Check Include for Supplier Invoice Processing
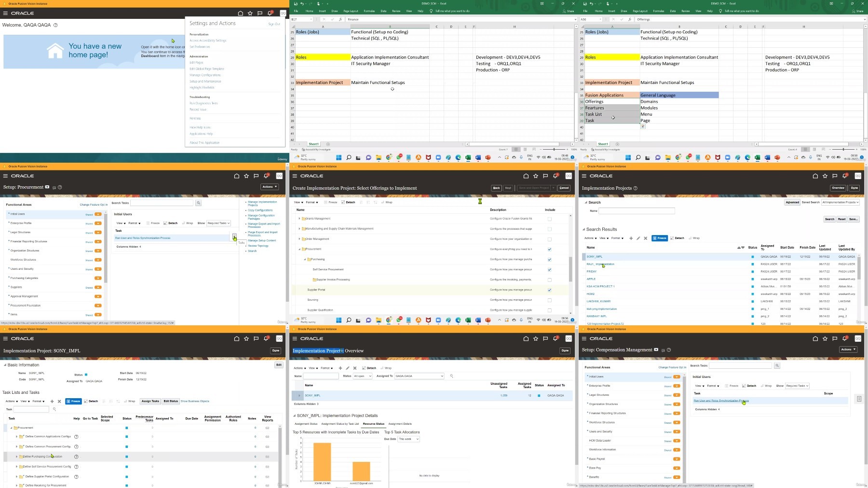Screen dimensions: 868x488 [x=550, y=279]
